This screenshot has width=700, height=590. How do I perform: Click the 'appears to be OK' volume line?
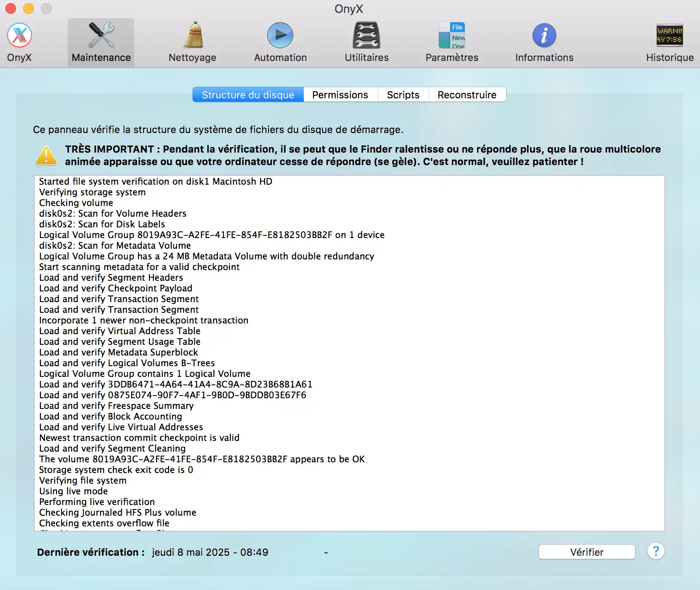[x=202, y=459]
